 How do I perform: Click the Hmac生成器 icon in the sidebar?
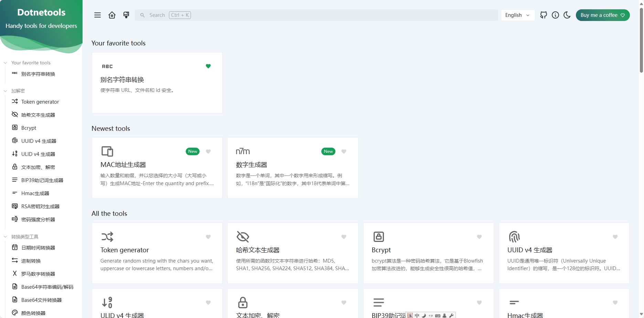pyautogui.click(x=15, y=193)
